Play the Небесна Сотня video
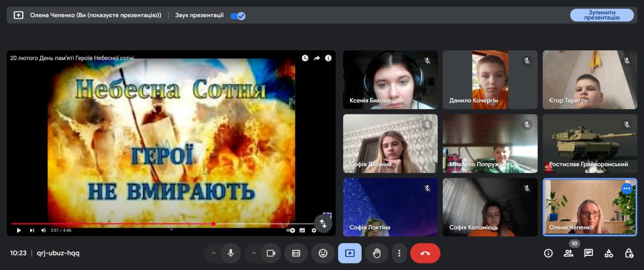The image size is (644, 270). click(19, 230)
